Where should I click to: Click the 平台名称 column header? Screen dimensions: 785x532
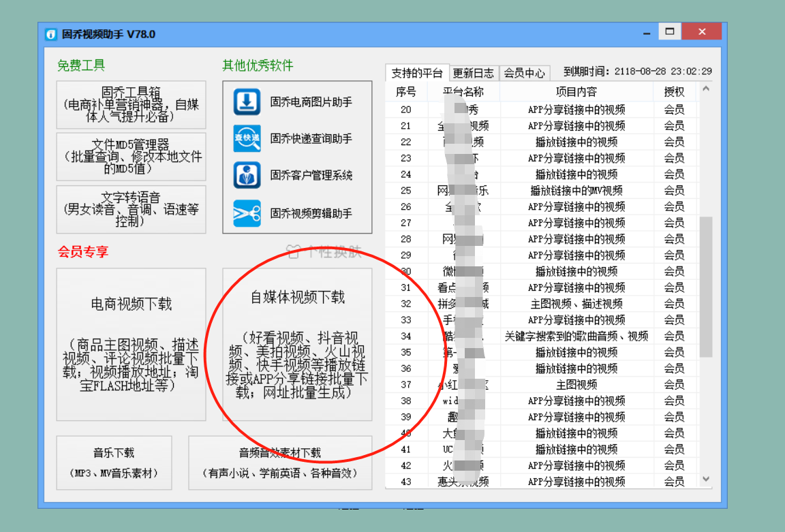tap(463, 91)
